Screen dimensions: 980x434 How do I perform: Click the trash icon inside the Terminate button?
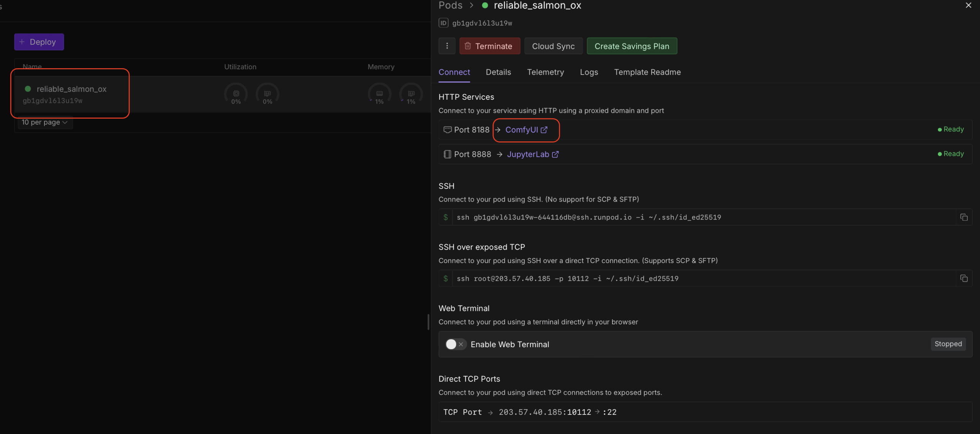[468, 46]
